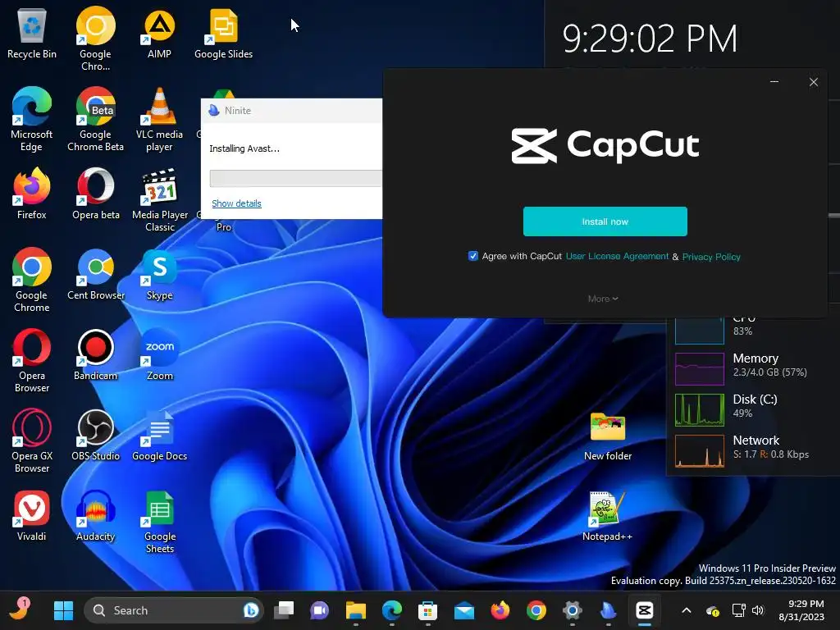This screenshot has width=840, height=630.
Task: Open File Explorer from the taskbar
Action: tap(356, 610)
